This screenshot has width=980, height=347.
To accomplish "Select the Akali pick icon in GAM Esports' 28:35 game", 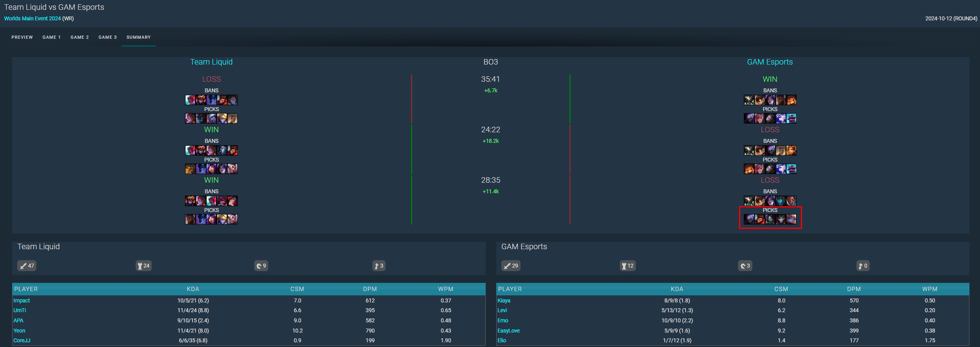I will pyautogui.click(x=770, y=219).
